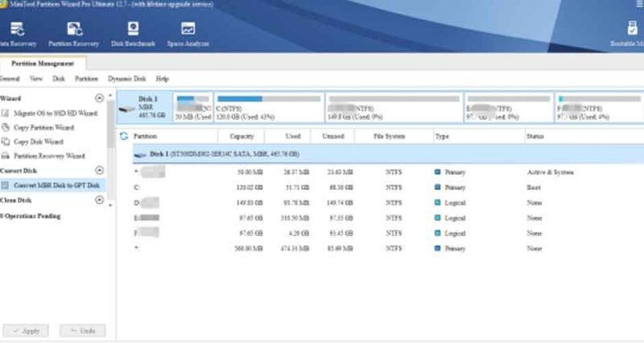Click the Convert MBR Disk to GPT Disk icon
This screenshot has width=644, height=343.
5,185
